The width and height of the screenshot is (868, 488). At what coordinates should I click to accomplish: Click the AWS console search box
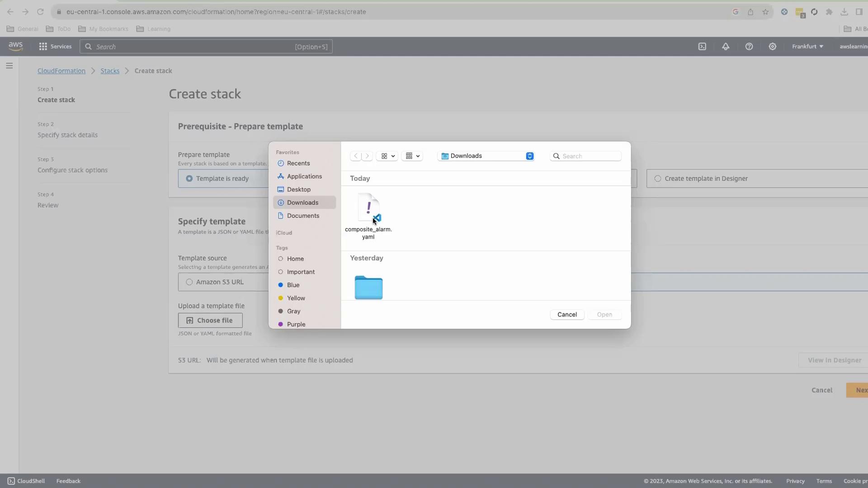point(206,47)
